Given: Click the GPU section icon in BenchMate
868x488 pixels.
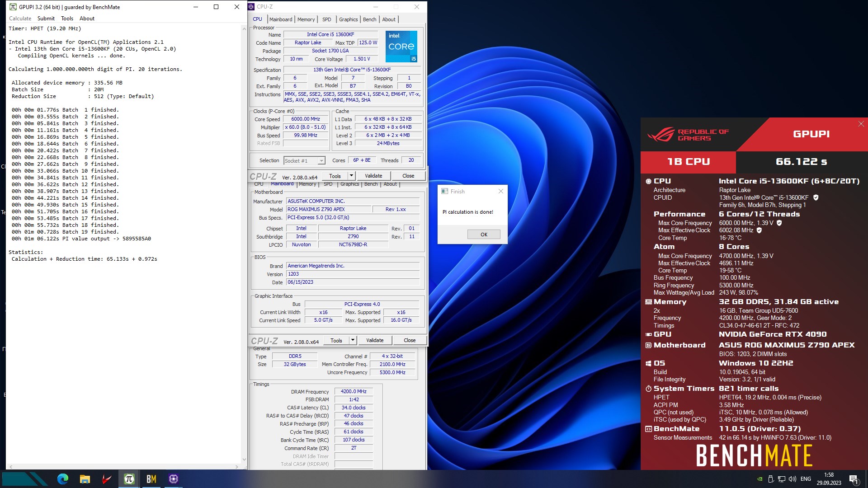Looking at the screenshot, I should tap(648, 334).
